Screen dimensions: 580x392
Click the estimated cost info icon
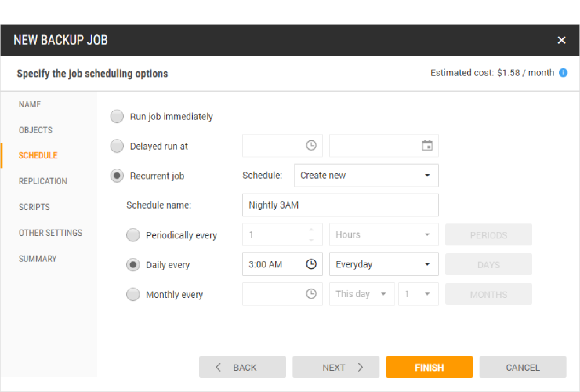click(563, 73)
